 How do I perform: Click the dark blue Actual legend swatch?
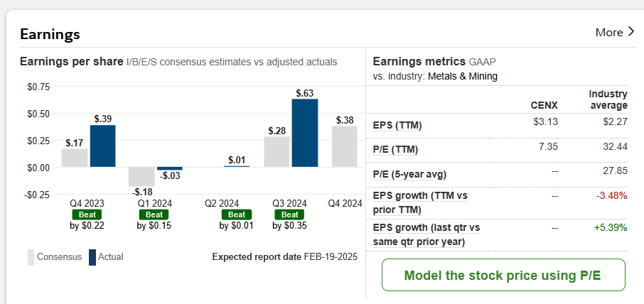click(x=92, y=256)
